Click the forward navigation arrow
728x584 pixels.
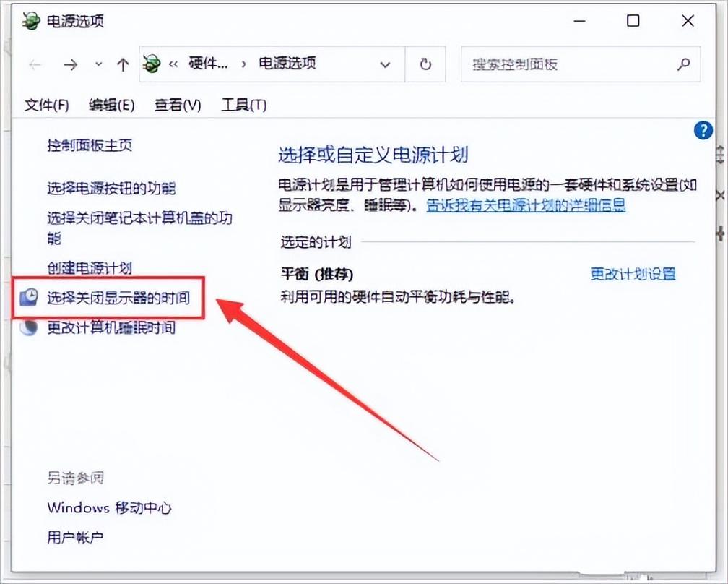(71, 64)
